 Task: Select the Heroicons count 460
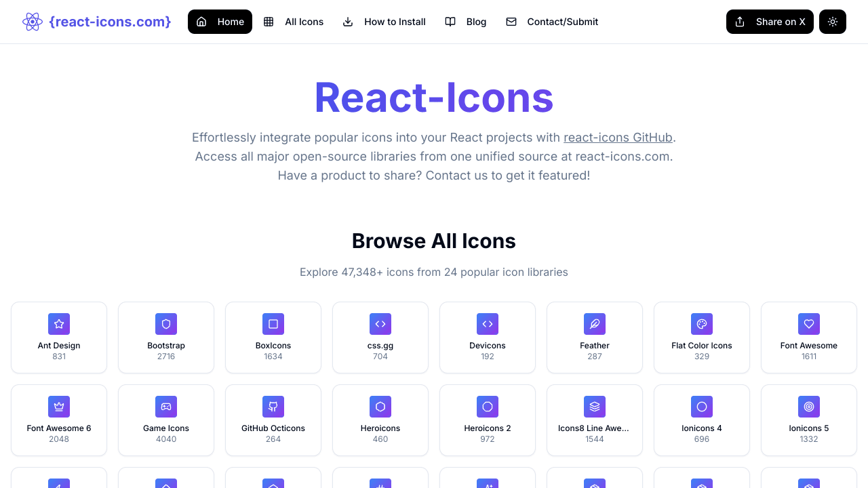[380, 439]
